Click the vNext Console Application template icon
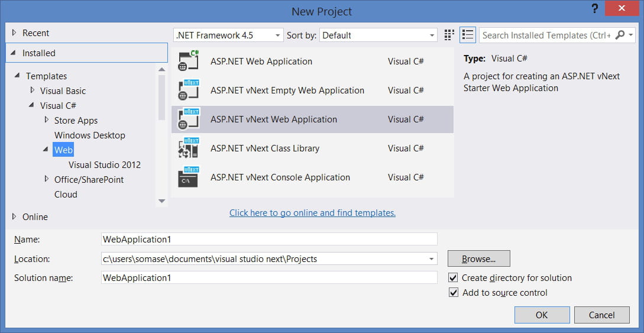Viewport: 644px width, 333px height. [x=189, y=177]
